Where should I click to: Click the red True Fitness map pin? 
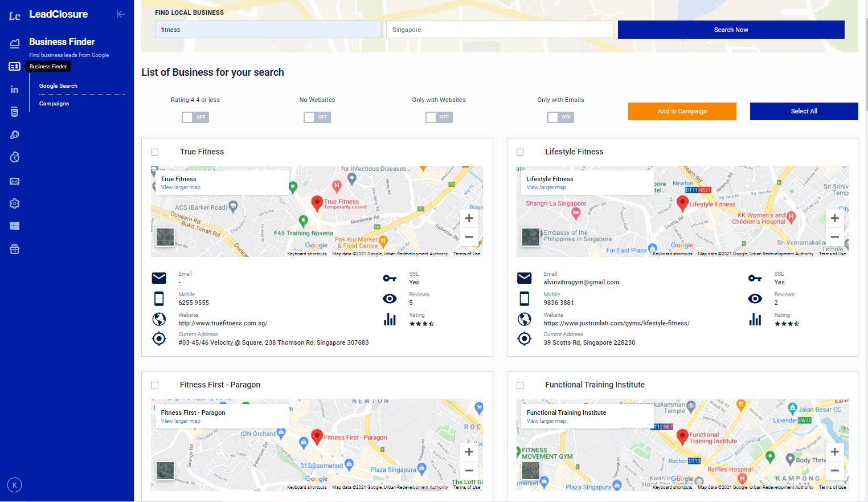tap(317, 203)
